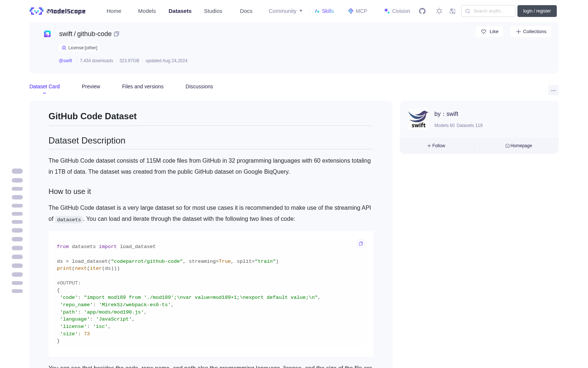Click License:[other] tag
This screenshot has height=368, width=588.
(79, 48)
